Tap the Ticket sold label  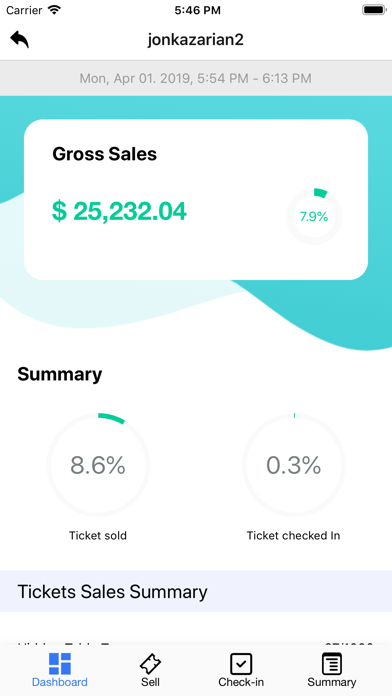[x=98, y=536]
